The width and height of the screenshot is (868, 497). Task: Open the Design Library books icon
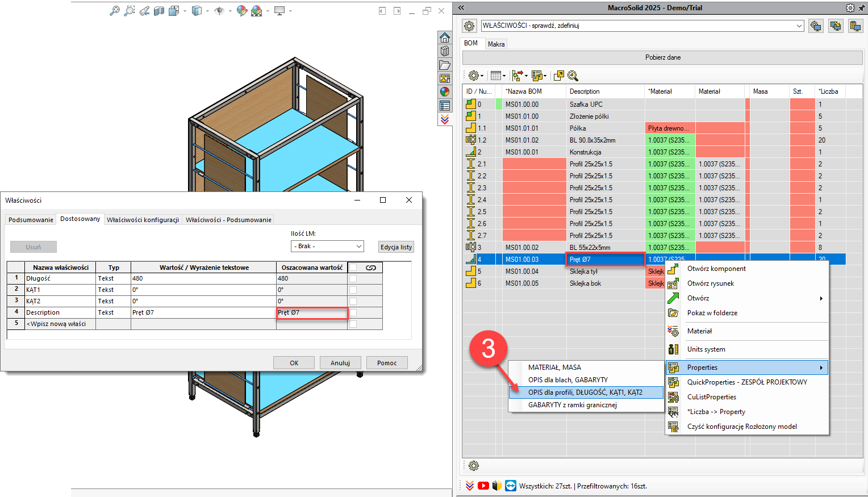click(445, 51)
